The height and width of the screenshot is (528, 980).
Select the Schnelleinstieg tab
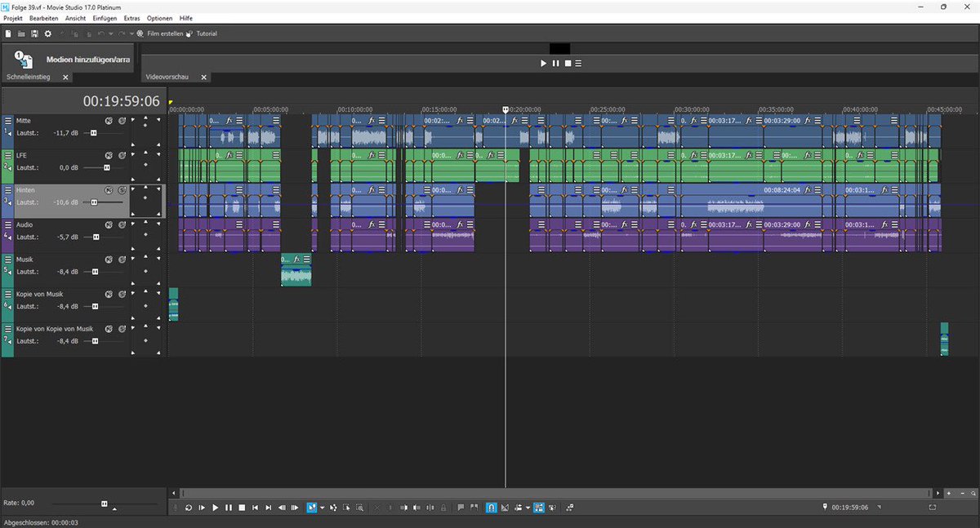coord(29,77)
